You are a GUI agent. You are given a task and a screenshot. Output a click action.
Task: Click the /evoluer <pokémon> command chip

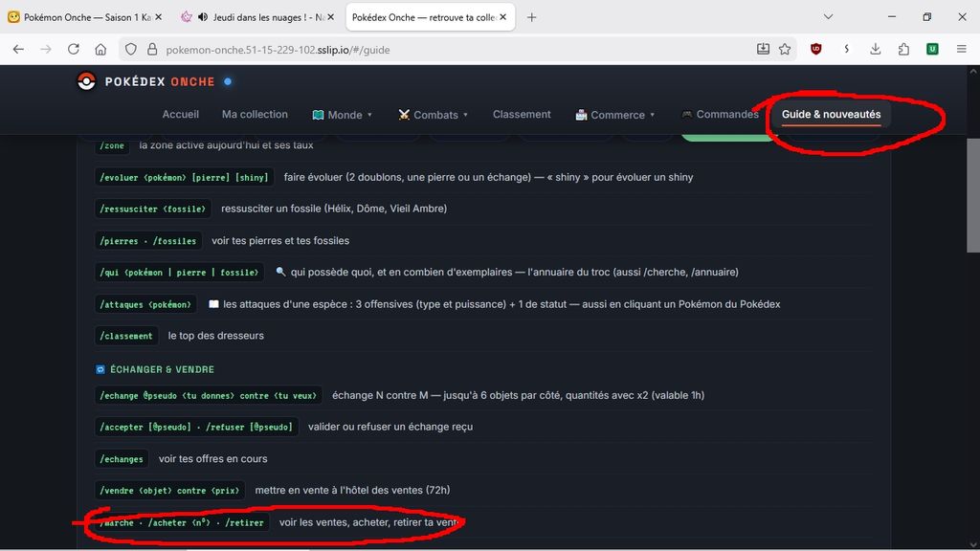pyautogui.click(x=184, y=177)
